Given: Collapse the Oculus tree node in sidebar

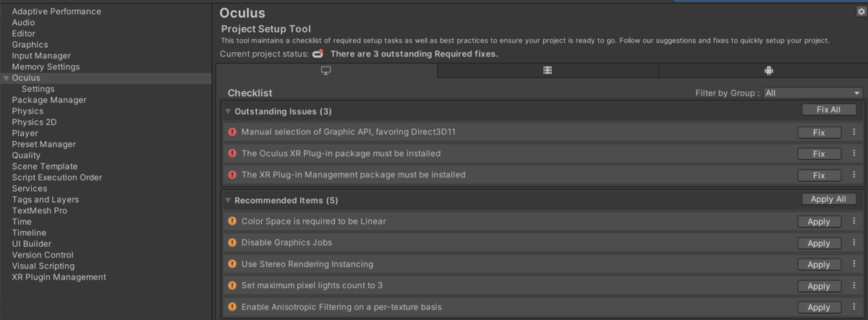Looking at the screenshot, I should pyautogui.click(x=7, y=78).
